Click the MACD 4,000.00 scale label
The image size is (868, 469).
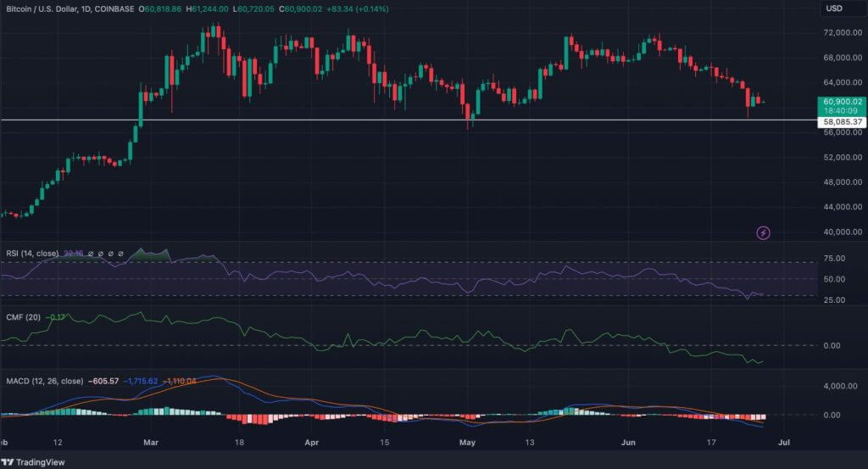point(840,386)
